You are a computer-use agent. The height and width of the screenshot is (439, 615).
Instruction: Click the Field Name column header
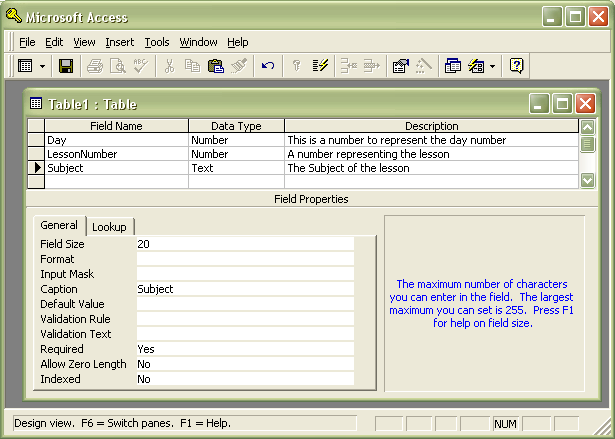click(116, 126)
